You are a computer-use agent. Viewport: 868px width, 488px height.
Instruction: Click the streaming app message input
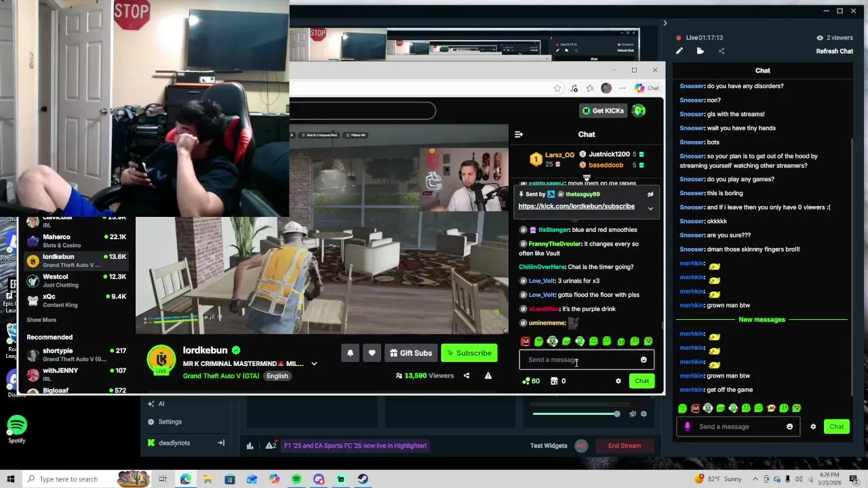click(737, 427)
